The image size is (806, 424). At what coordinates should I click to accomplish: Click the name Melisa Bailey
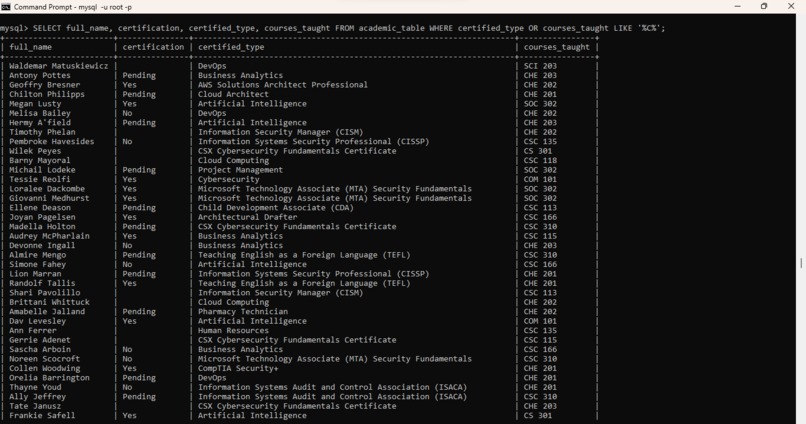40,113
